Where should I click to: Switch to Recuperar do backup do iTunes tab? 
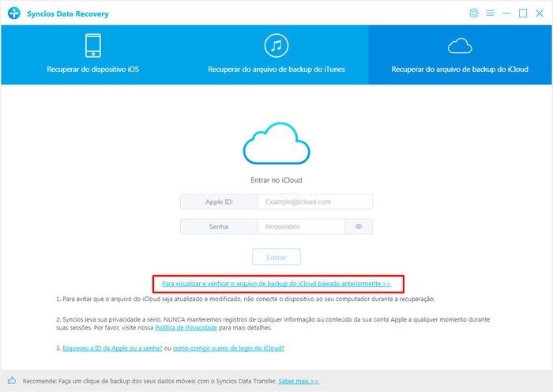276,55
